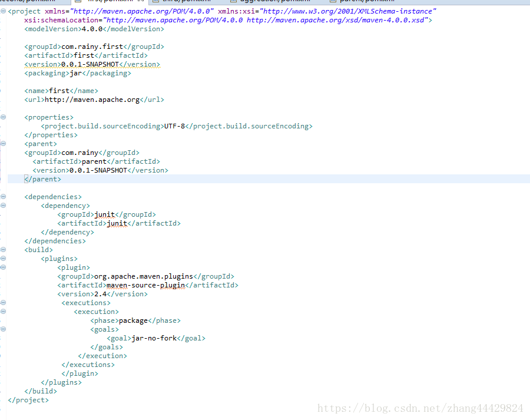Click the artifactId junit line

coord(119,223)
